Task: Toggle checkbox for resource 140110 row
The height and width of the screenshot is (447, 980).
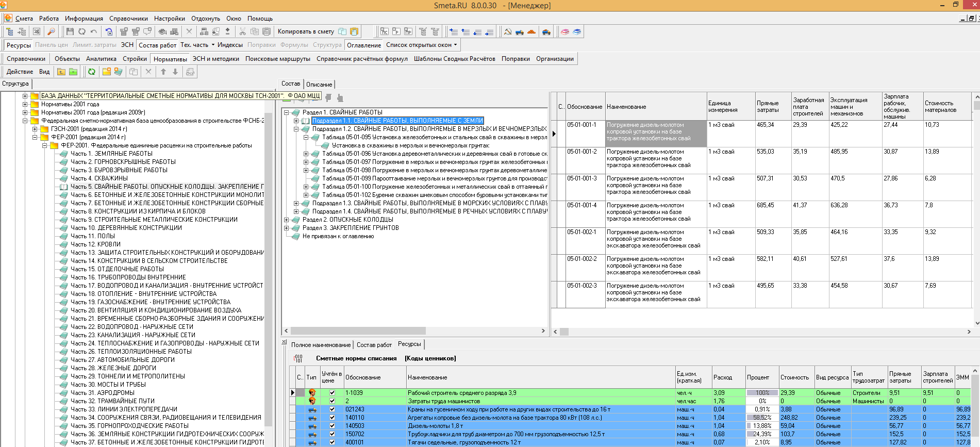Action: coord(332,418)
